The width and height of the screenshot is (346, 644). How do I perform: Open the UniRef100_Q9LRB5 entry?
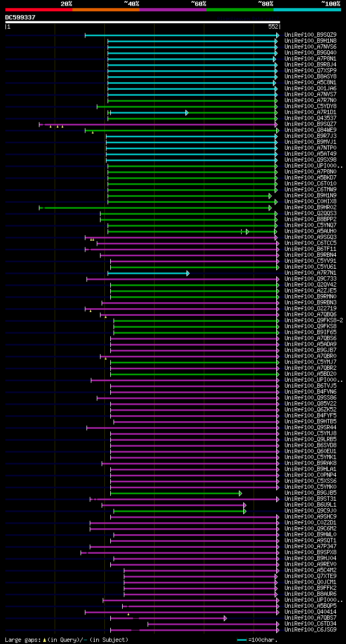[311, 440]
